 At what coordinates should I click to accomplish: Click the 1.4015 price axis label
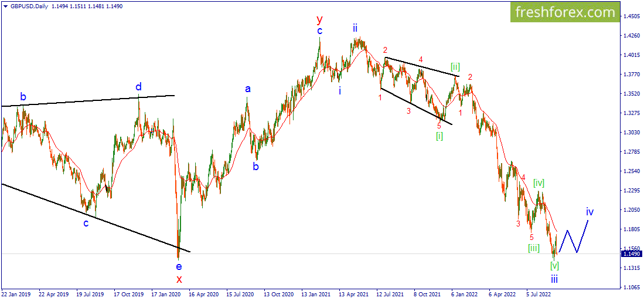pyautogui.click(x=632, y=55)
